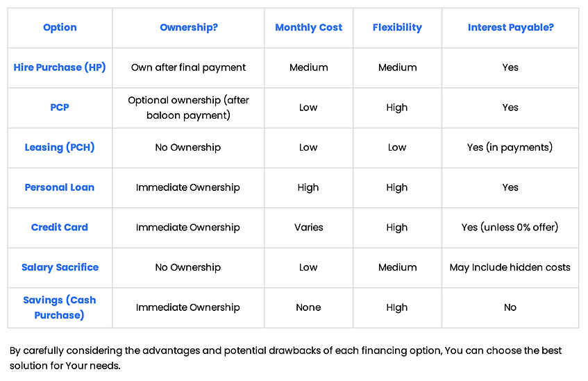Select the PCP option label

tap(60, 108)
